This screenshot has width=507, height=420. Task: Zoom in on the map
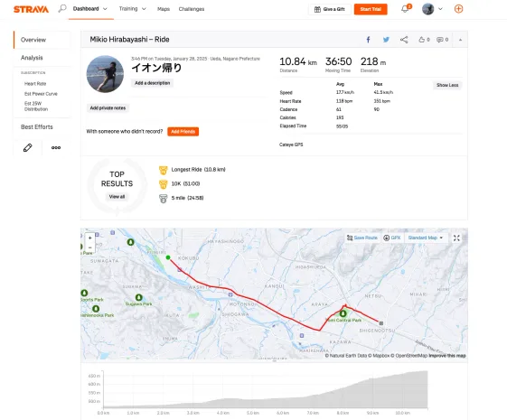coord(89,238)
